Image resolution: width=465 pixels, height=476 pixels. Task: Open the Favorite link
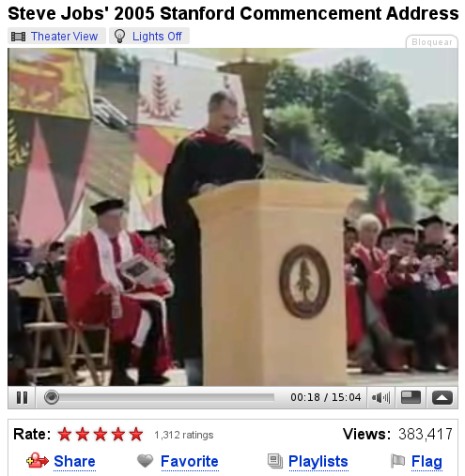pos(189,461)
